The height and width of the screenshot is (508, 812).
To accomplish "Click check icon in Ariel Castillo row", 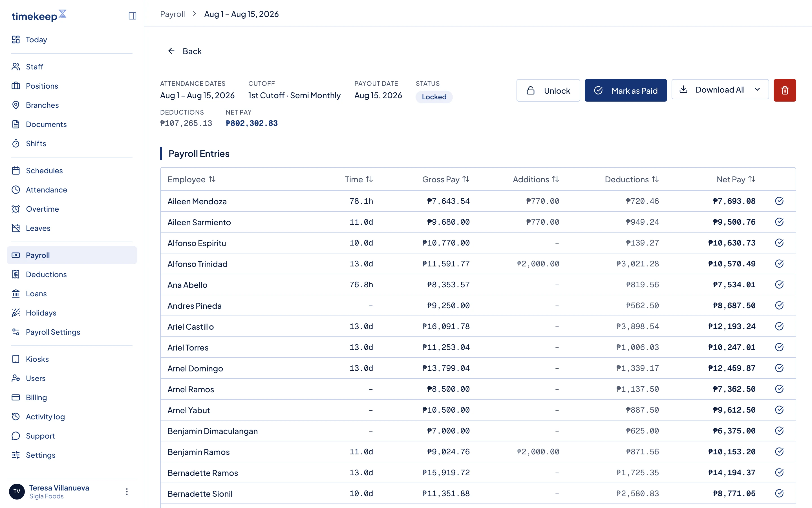I will pos(779,326).
